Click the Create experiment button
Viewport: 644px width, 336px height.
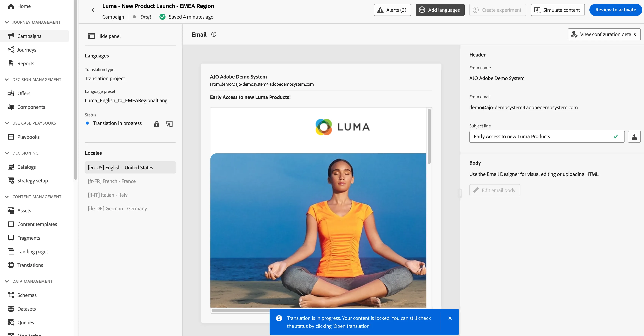[x=497, y=10]
